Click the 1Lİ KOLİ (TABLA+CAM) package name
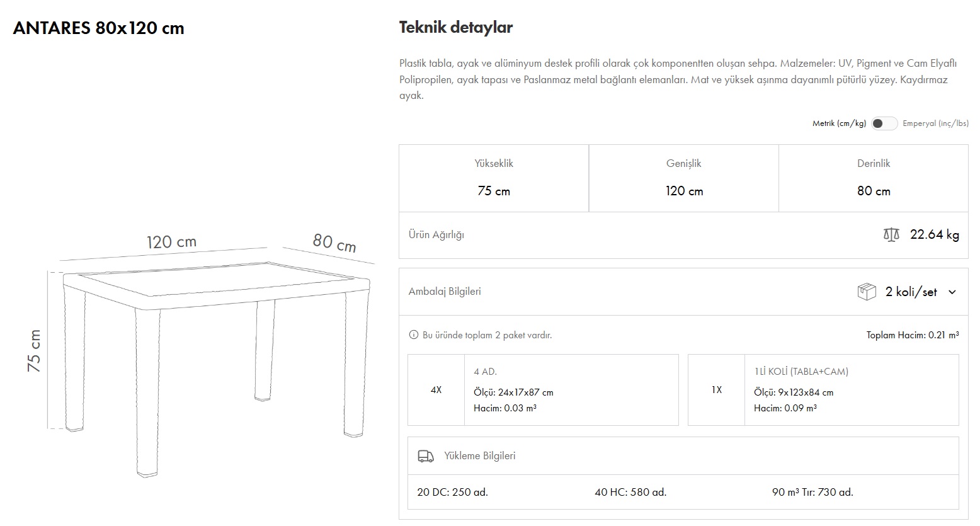The height and width of the screenshot is (526, 980). [x=801, y=372]
